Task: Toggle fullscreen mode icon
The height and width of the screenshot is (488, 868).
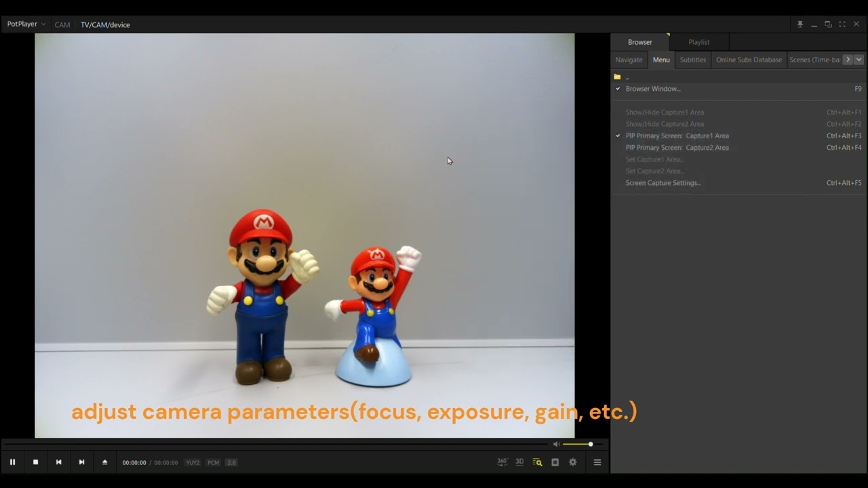Action: (x=842, y=24)
